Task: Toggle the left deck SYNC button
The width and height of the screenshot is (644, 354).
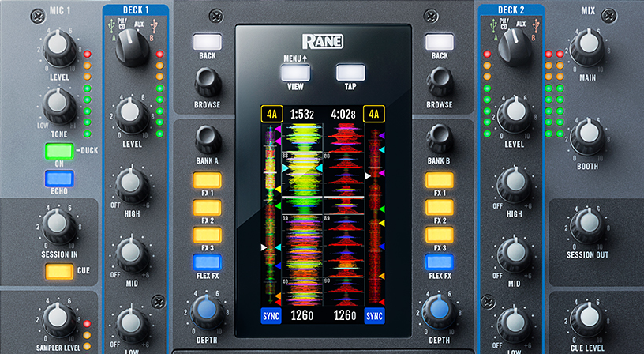Action: point(271,316)
